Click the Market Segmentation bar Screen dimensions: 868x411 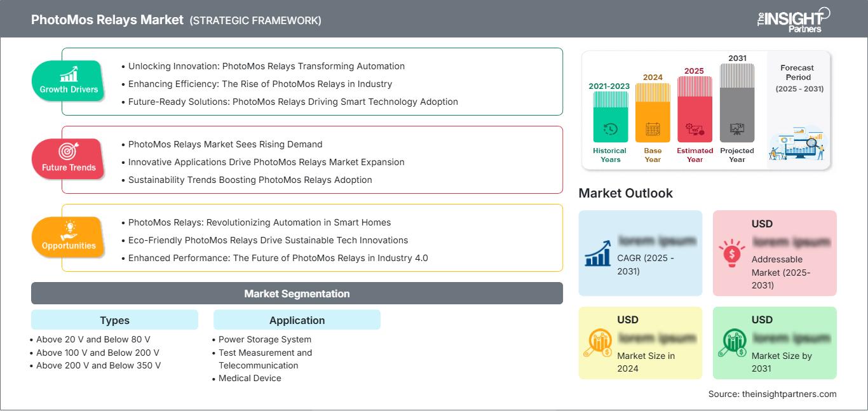297,293
